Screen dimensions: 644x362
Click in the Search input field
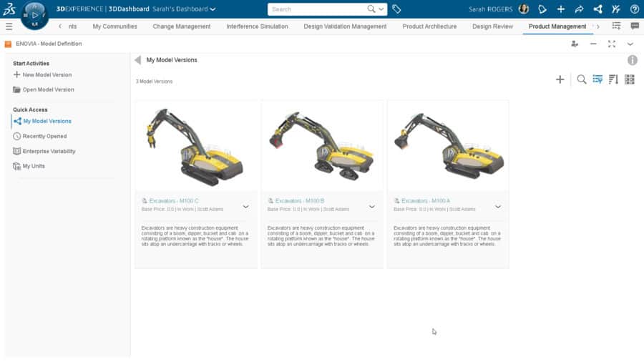(x=317, y=9)
